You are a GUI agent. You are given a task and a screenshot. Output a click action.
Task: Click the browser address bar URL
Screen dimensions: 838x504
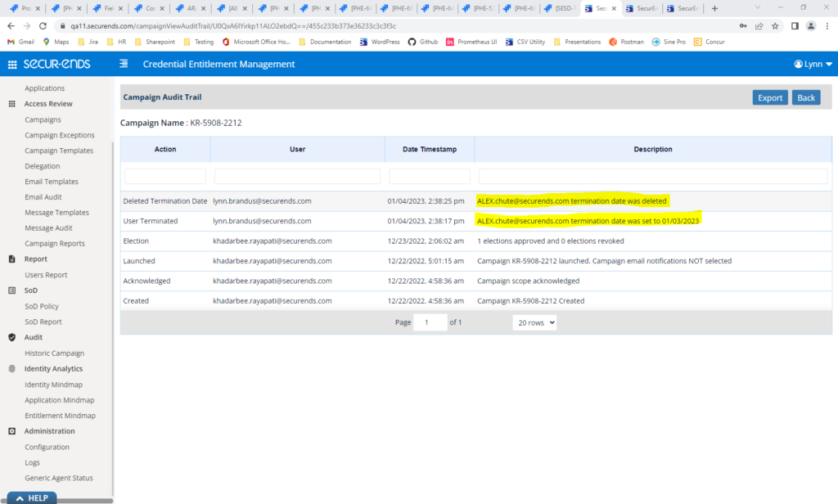233,26
